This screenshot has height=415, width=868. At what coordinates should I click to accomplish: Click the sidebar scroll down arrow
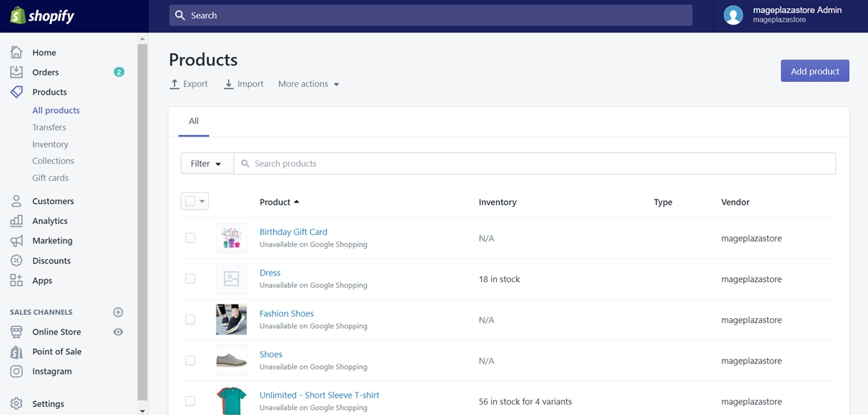click(142, 410)
